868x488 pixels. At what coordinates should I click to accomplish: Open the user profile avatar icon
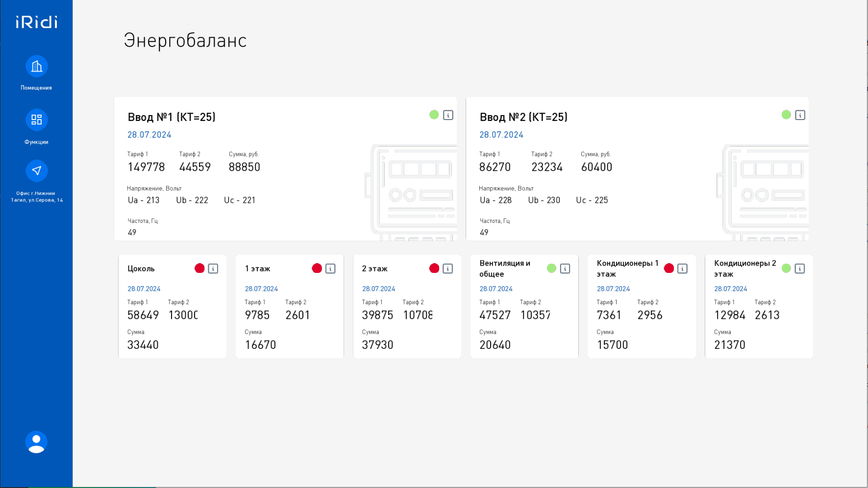(36, 442)
